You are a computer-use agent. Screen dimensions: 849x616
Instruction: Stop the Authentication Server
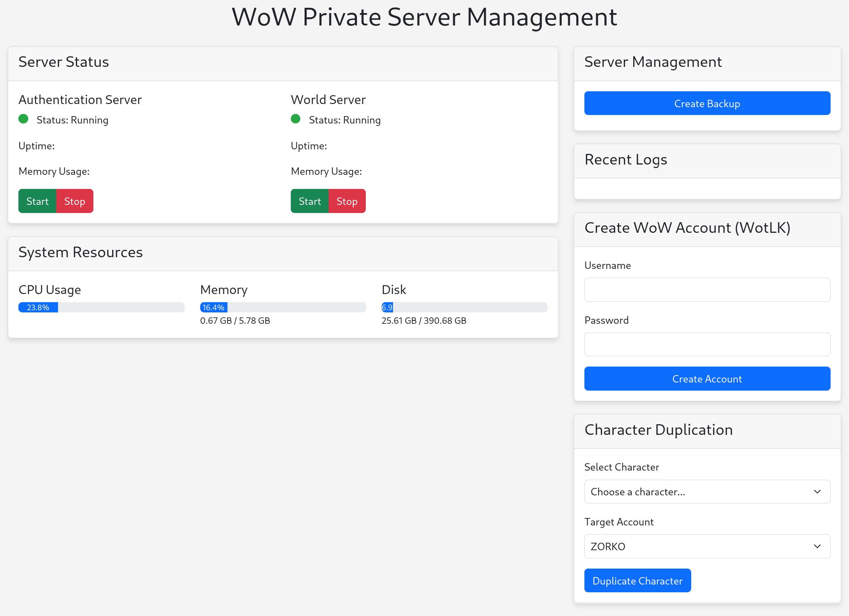(75, 201)
